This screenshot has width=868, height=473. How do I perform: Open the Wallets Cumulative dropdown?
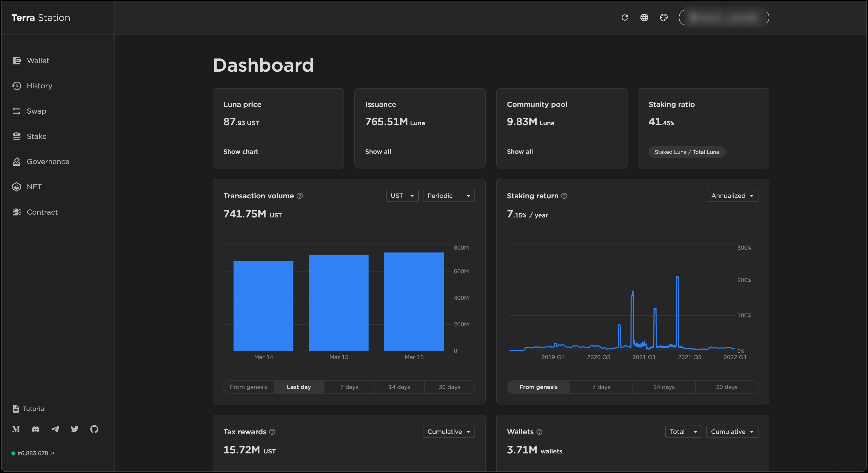click(732, 432)
